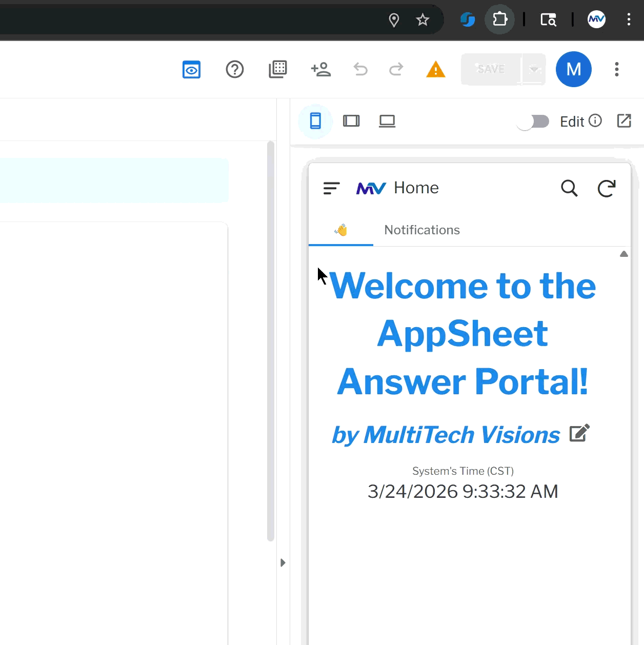Expand the SAVE dropdown arrow
The width and height of the screenshot is (644, 645).
pyautogui.click(x=534, y=69)
